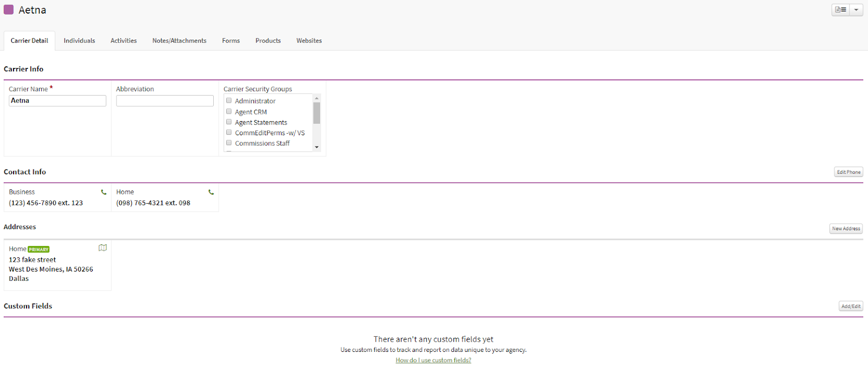868x366 pixels.
Task: Open Notes/Attachments tab
Action: [x=180, y=41]
